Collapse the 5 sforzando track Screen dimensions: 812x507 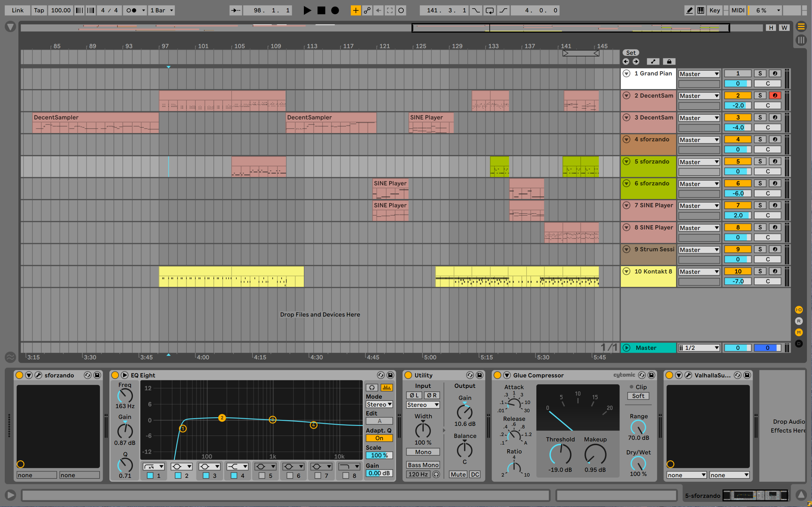pos(626,161)
